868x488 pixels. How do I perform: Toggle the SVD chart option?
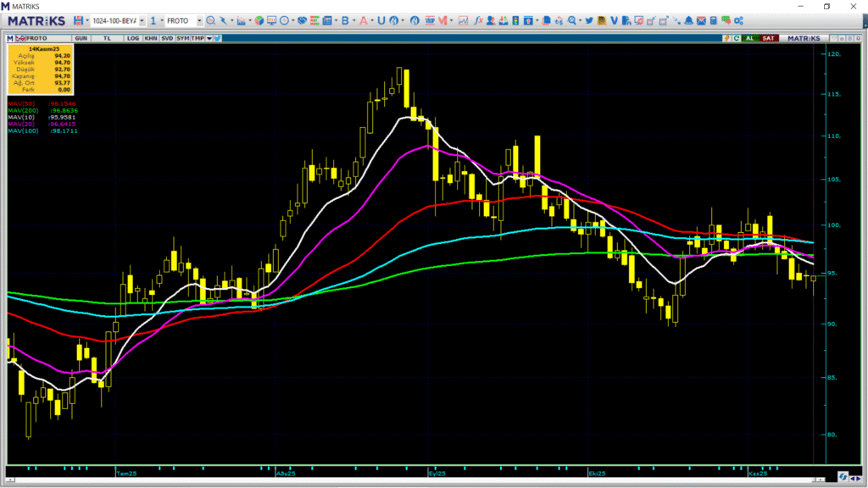coord(167,38)
